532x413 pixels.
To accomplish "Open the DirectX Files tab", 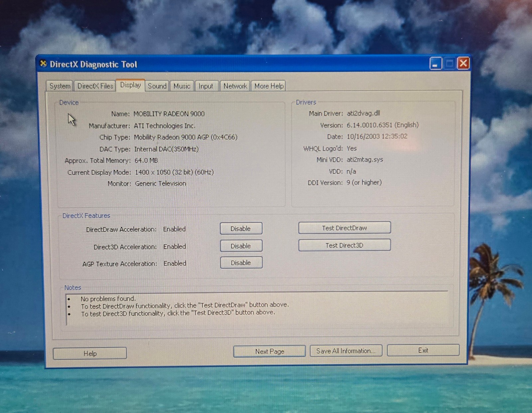I will pyautogui.click(x=95, y=86).
